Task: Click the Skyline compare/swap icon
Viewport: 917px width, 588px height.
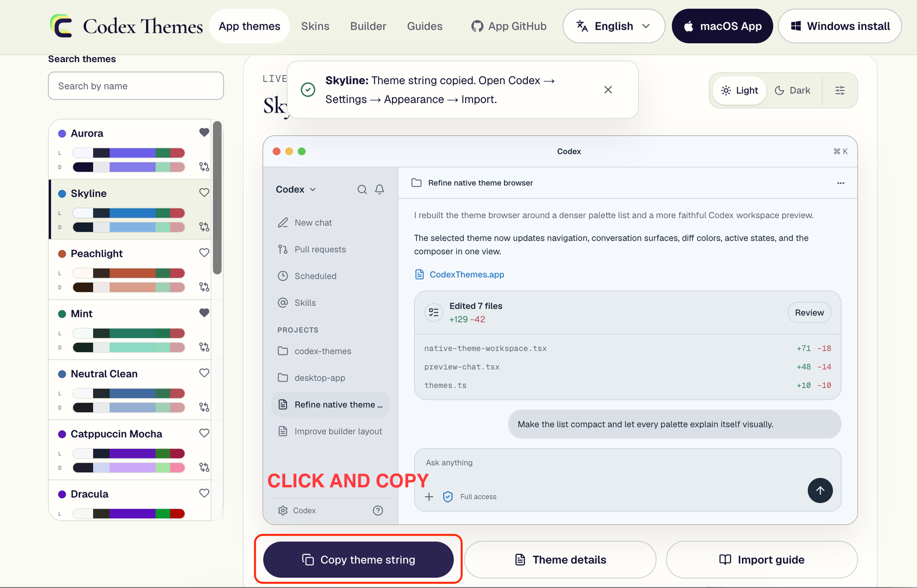Action: point(204,227)
